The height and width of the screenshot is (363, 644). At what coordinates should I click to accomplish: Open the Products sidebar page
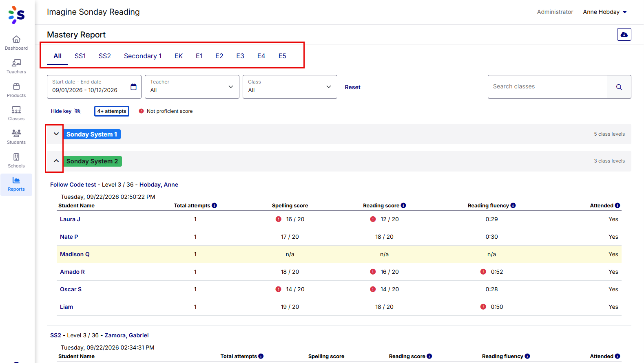[16, 90]
